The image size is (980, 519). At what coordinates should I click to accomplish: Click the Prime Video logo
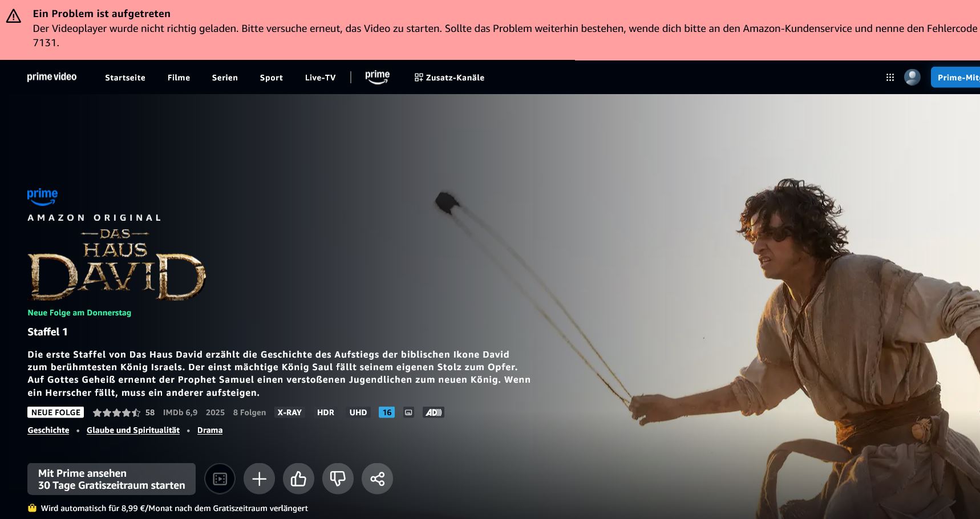tap(52, 77)
